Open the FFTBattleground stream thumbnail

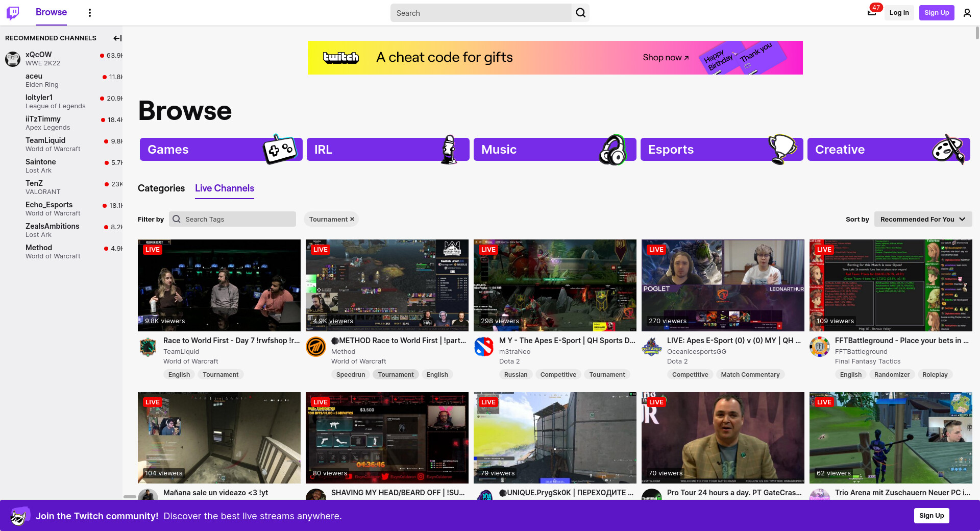coord(890,285)
